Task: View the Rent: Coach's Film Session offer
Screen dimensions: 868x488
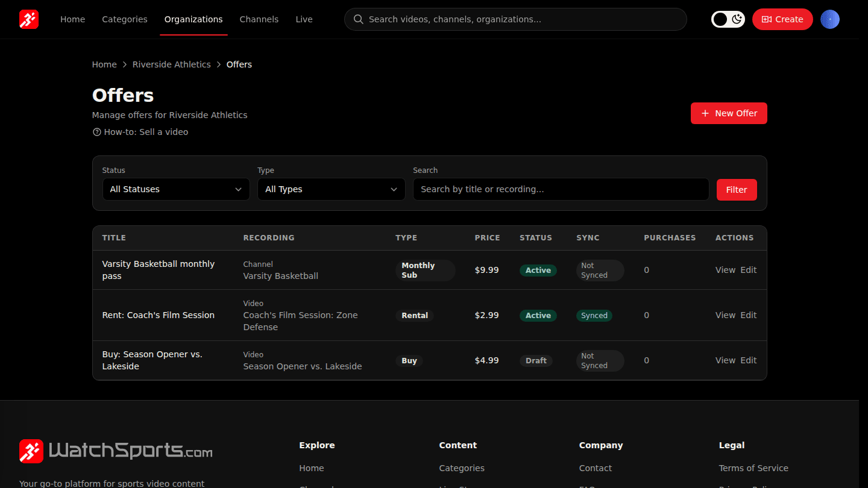Action: [x=725, y=315]
